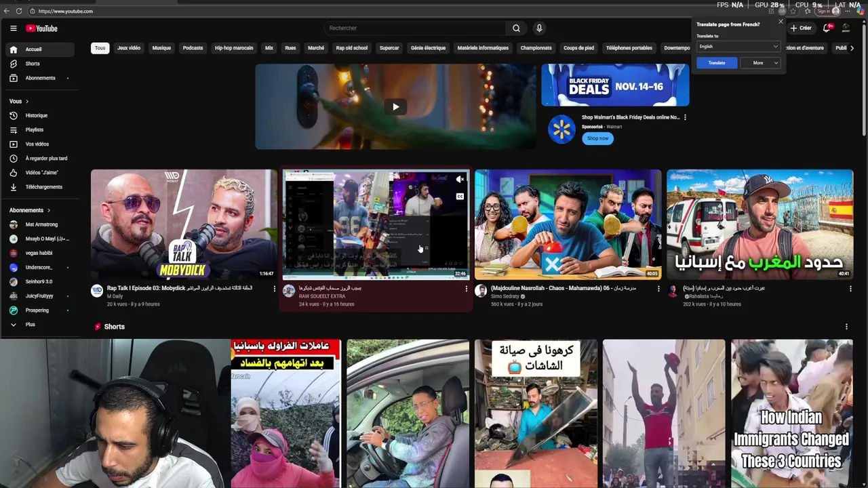Click Shop now on Walmart ad

coord(597,138)
